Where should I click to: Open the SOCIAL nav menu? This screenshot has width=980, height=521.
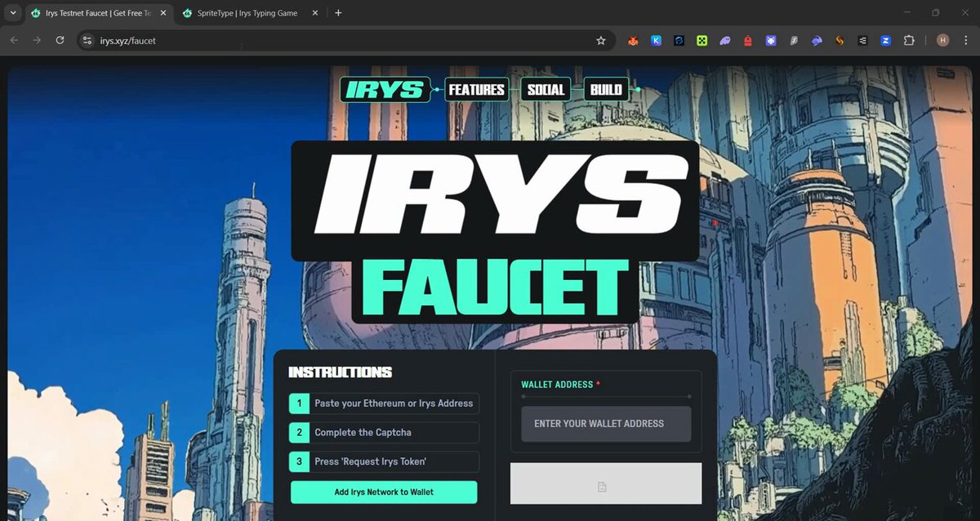pyautogui.click(x=546, y=90)
